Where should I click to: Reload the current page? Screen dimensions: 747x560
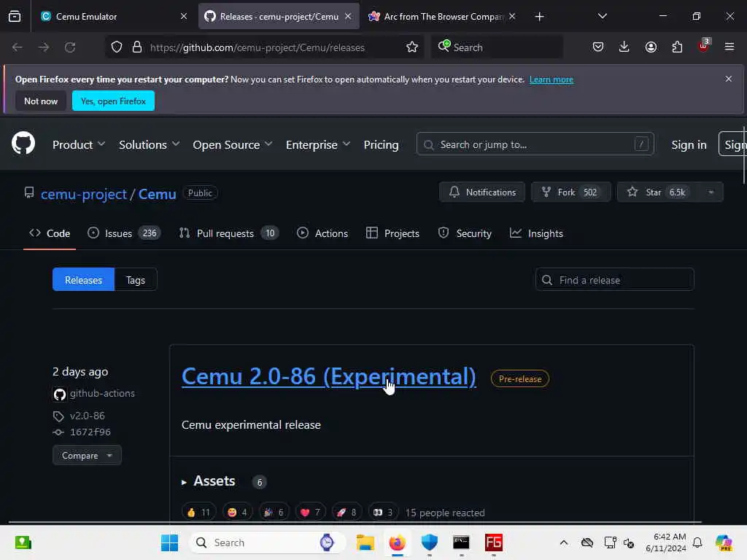[x=70, y=47]
